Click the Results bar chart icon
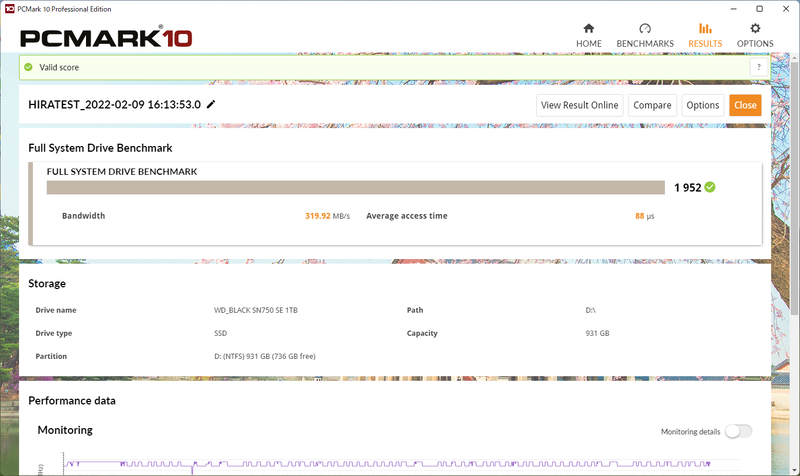The image size is (800, 476). coord(705,28)
